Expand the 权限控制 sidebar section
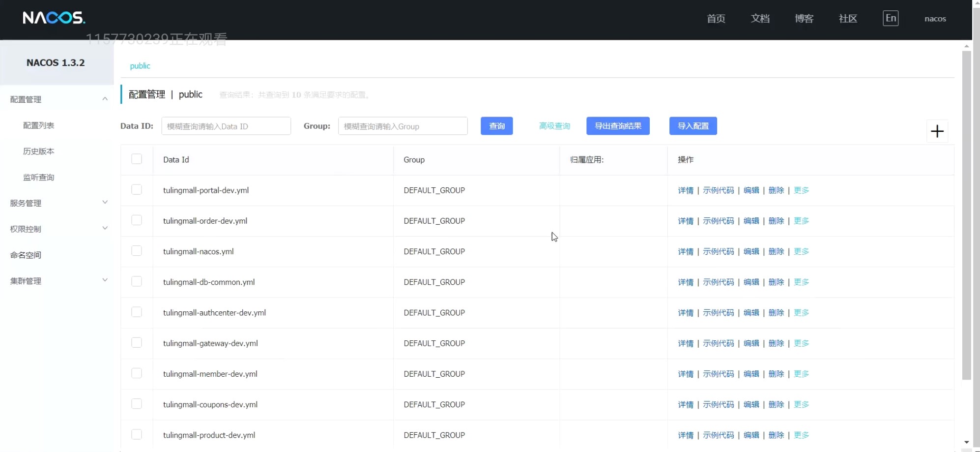Image resolution: width=980 pixels, height=452 pixels. click(x=105, y=228)
